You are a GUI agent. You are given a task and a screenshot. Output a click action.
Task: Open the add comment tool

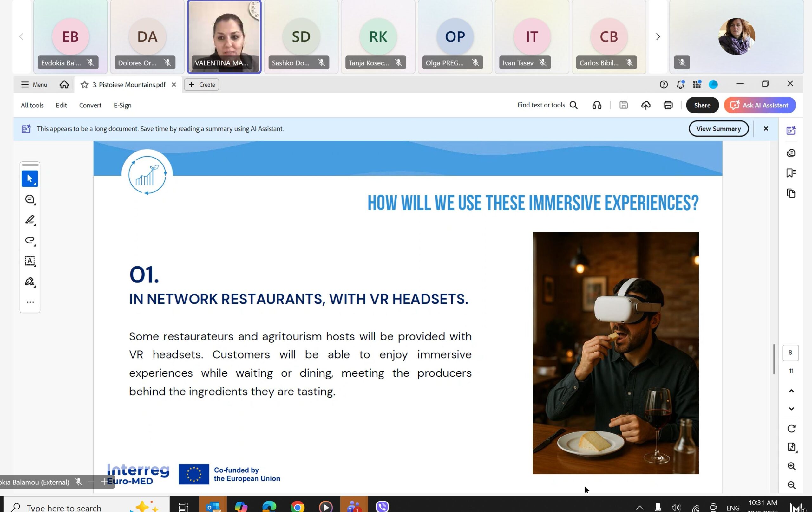pos(30,199)
